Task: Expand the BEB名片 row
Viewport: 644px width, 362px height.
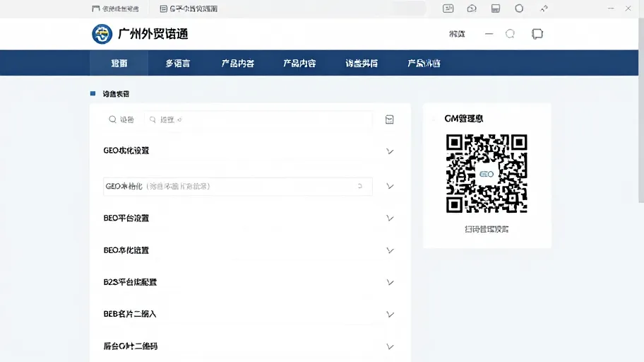Action: [x=390, y=315]
